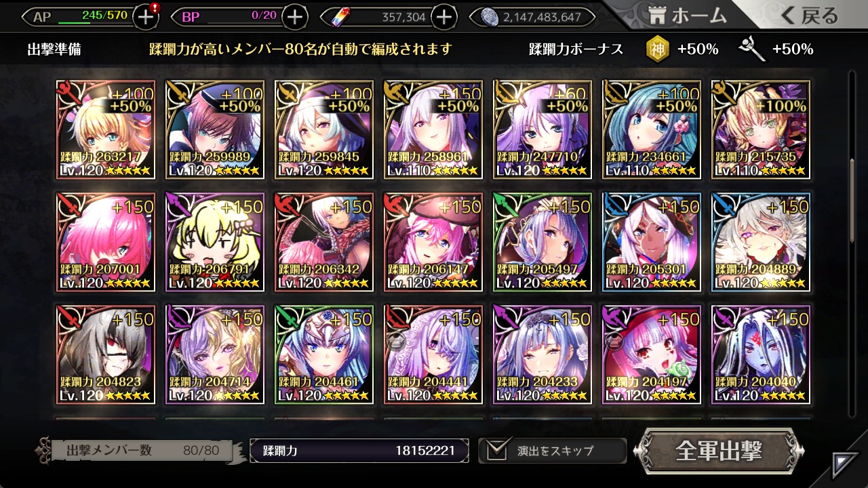Tap the gold 神 bonus hexagon icon

pos(656,49)
